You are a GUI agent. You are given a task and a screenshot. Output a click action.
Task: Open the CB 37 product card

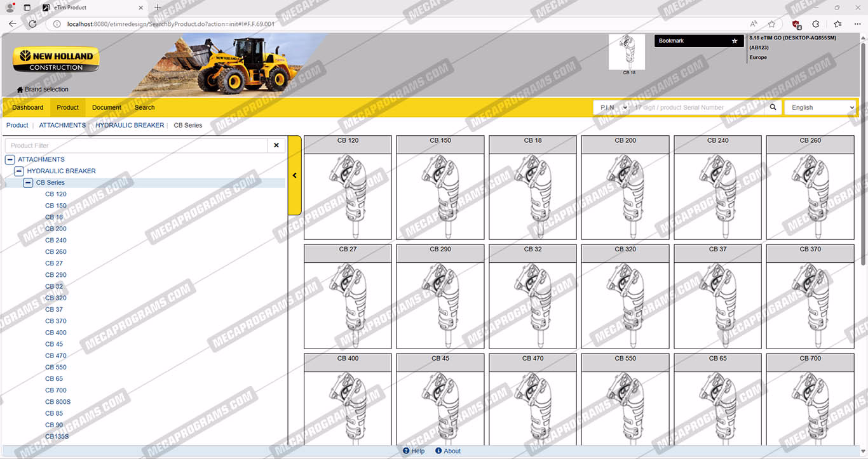(718, 296)
